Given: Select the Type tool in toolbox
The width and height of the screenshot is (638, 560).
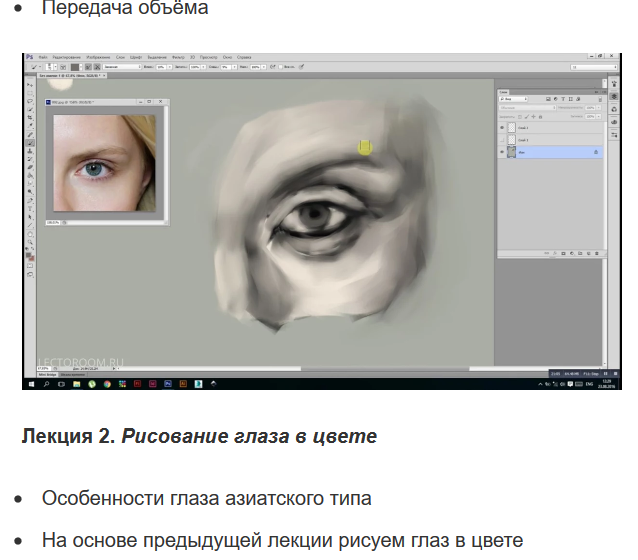Looking at the screenshot, I should (30, 209).
